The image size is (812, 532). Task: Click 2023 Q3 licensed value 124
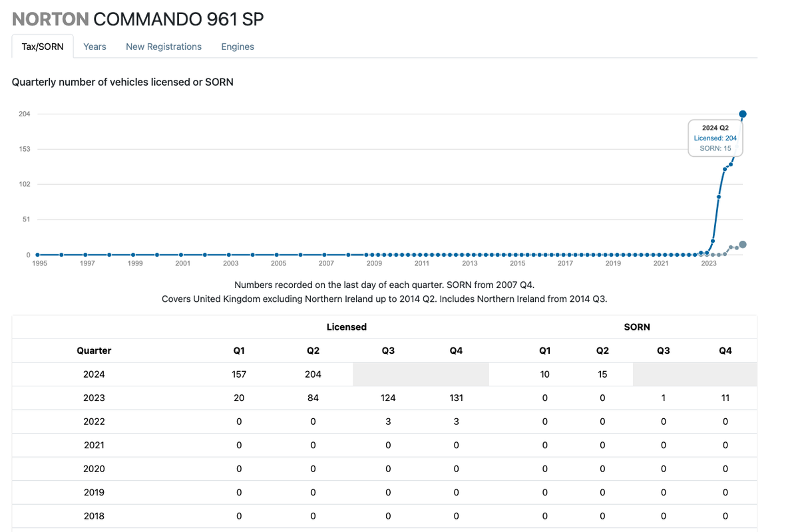pyautogui.click(x=388, y=398)
